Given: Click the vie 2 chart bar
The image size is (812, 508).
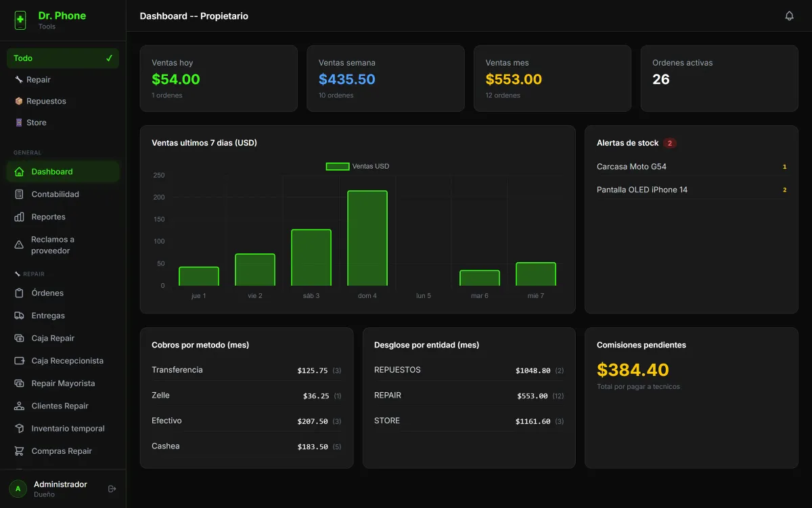Looking at the screenshot, I should tap(255, 270).
